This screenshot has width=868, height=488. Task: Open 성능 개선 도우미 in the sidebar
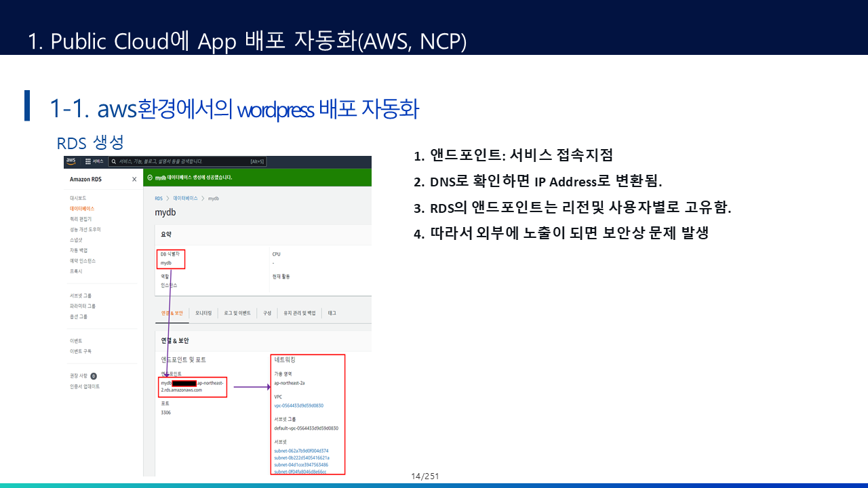click(85, 229)
